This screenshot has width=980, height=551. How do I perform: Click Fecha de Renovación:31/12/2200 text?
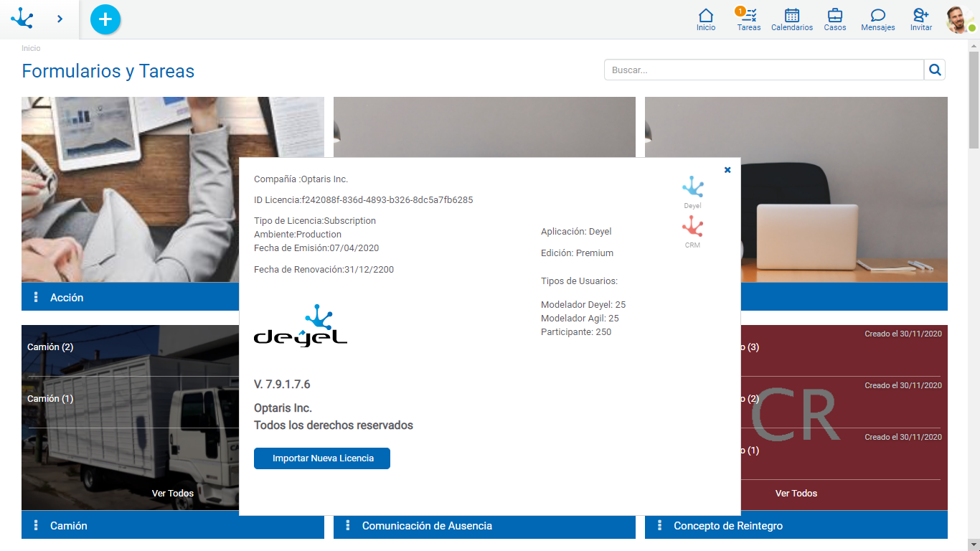click(x=324, y=270)
